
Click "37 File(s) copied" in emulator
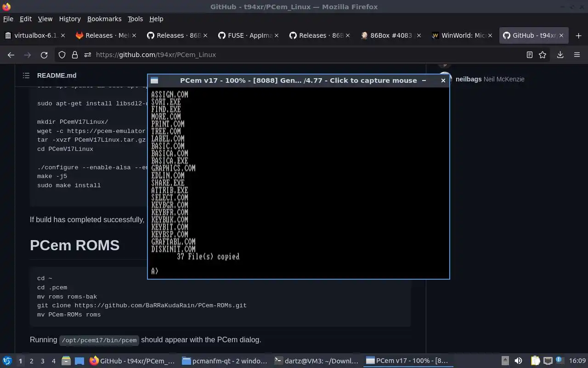tap(208, 257)
